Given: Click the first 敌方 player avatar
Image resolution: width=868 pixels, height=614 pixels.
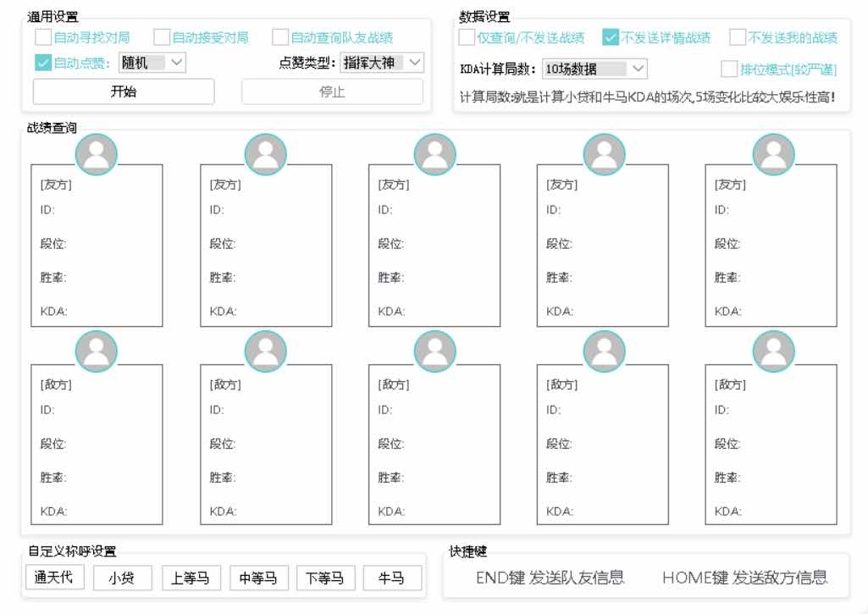Looking at the screenshot, I should (x=97, y=351).
